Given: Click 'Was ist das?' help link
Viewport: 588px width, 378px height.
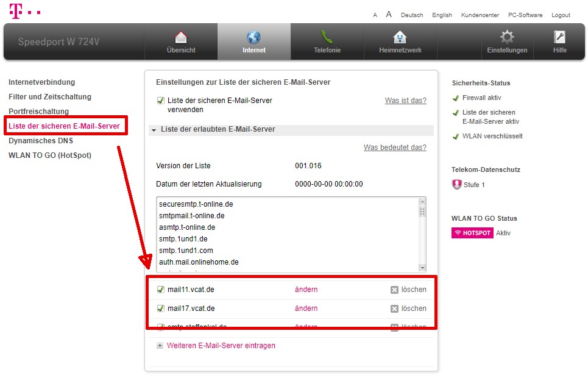Looking at the screenshot, I should (405, 101).
